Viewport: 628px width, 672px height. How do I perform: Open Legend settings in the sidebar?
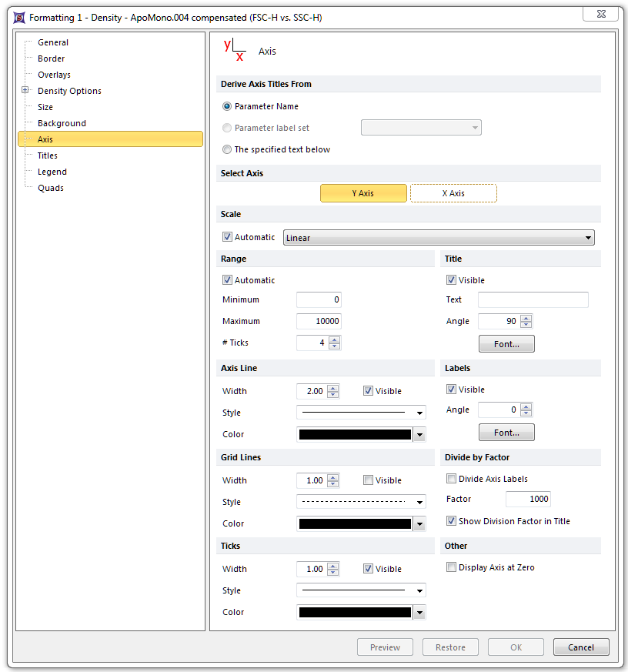coord(52,172)
